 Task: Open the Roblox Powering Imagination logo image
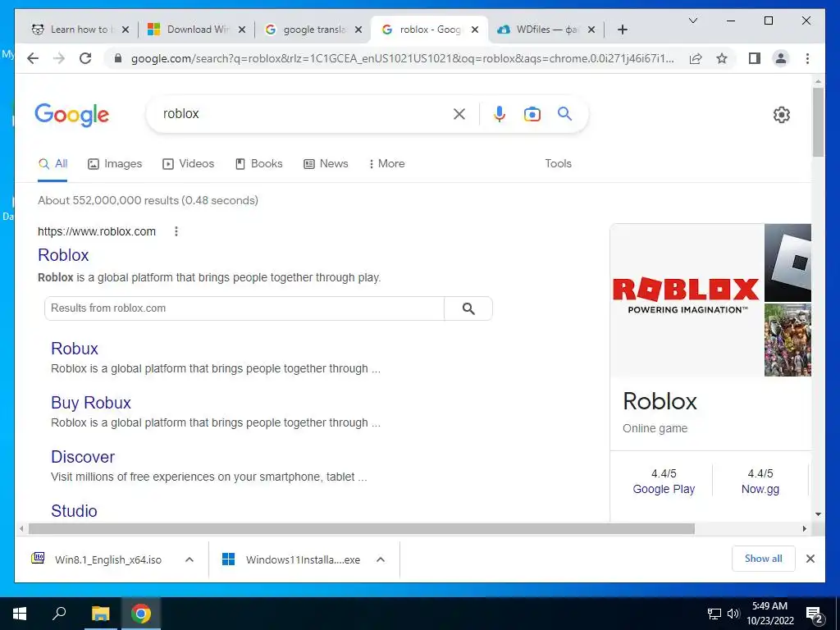click(687, 300)
